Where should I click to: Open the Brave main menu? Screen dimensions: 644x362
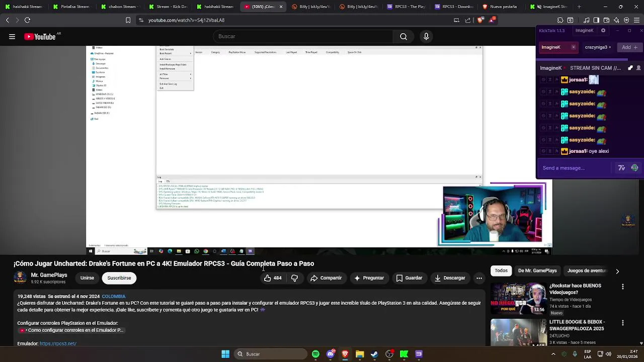click(636, 20)
